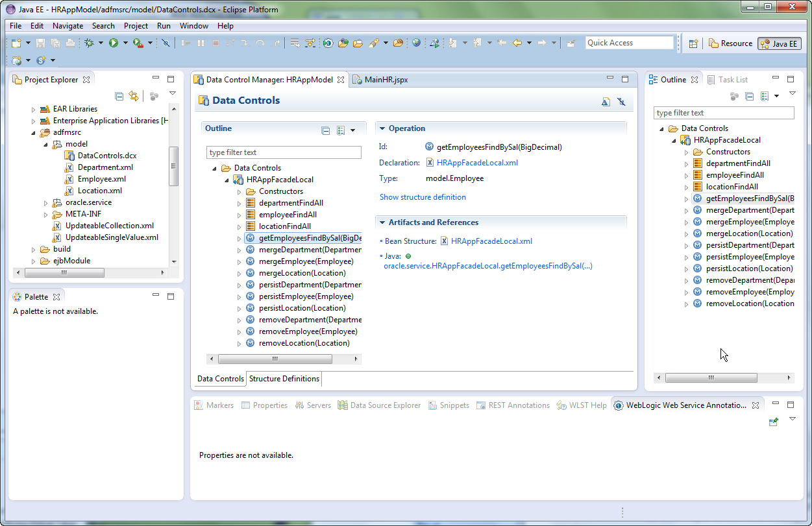Click the green Run button in toolbar

pos(114,43)
